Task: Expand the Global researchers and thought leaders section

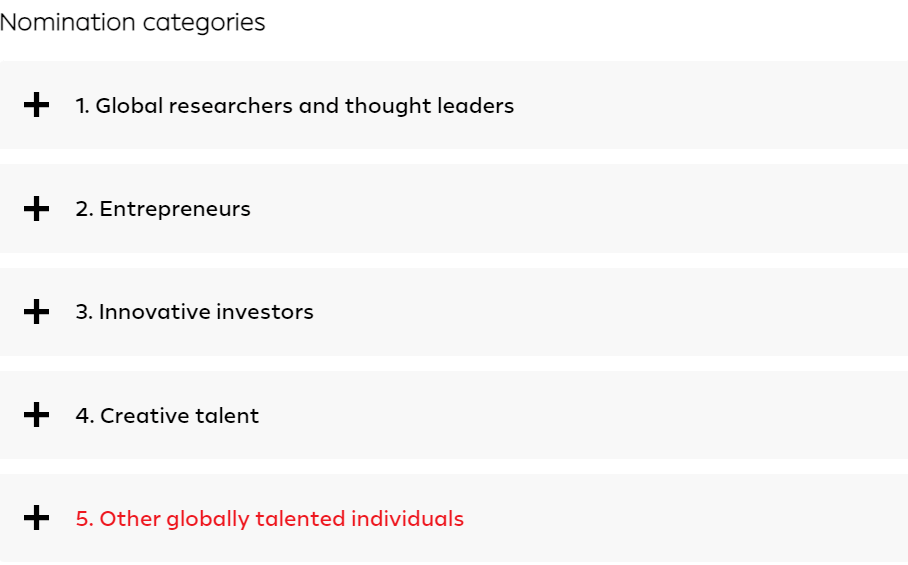Action: (294, 105)
